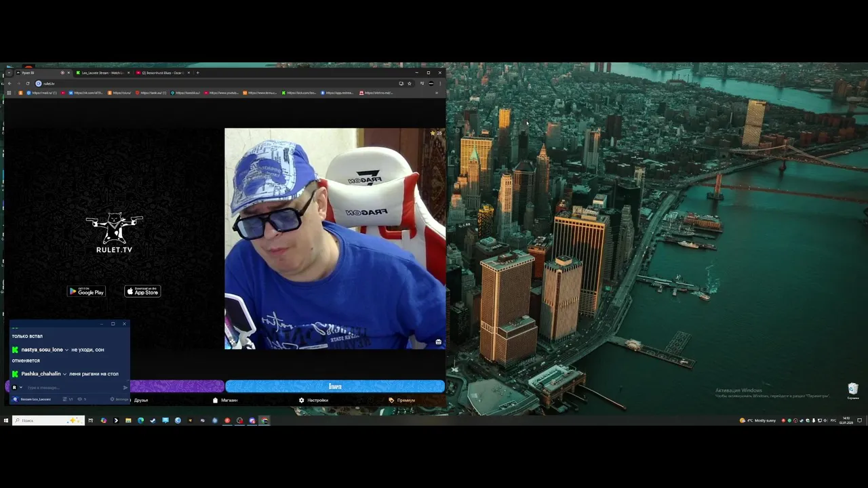
Task: Open chat Settings gear in popout
Action: [x=119, y=399]
